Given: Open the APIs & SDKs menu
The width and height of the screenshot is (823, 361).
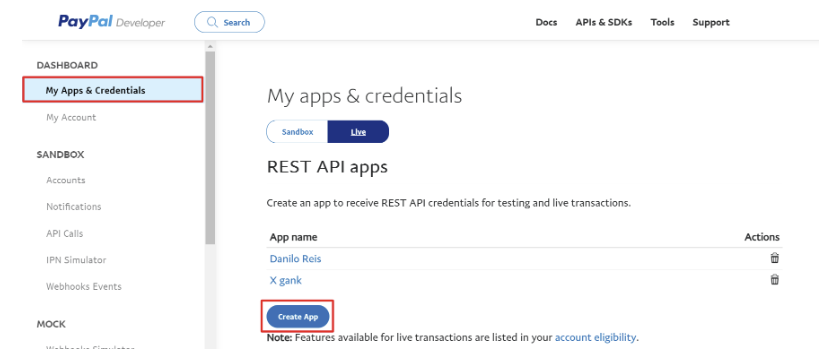Looking at the screenshot, I should [x=604, y=22].
